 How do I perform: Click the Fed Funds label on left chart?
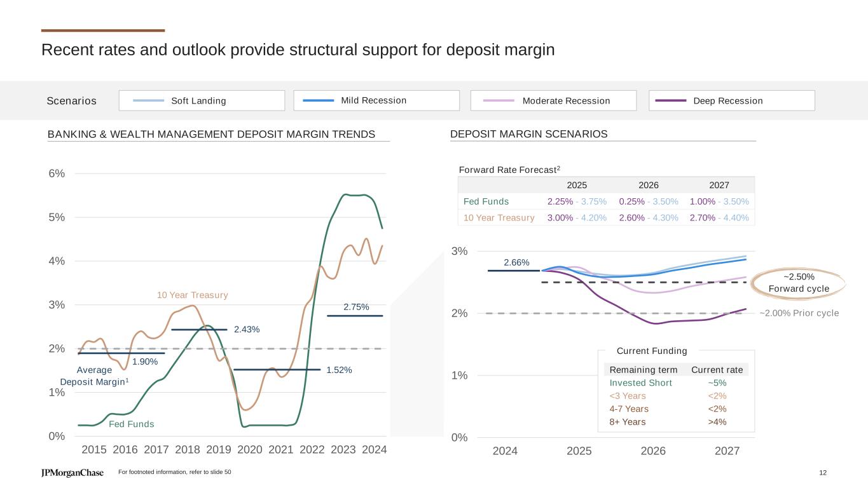[x=132, y=424]
